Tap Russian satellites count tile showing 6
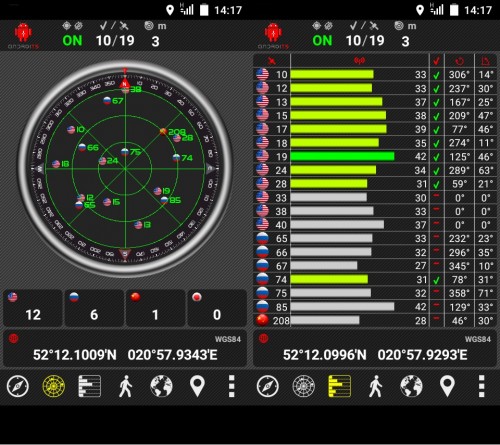500x445 pixels. click(x=94, y=308)
